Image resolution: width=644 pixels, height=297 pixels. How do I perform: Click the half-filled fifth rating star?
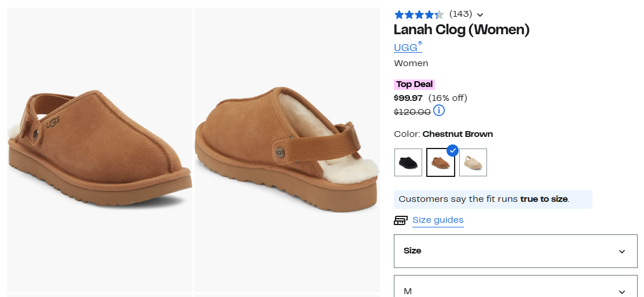(440, 15)
